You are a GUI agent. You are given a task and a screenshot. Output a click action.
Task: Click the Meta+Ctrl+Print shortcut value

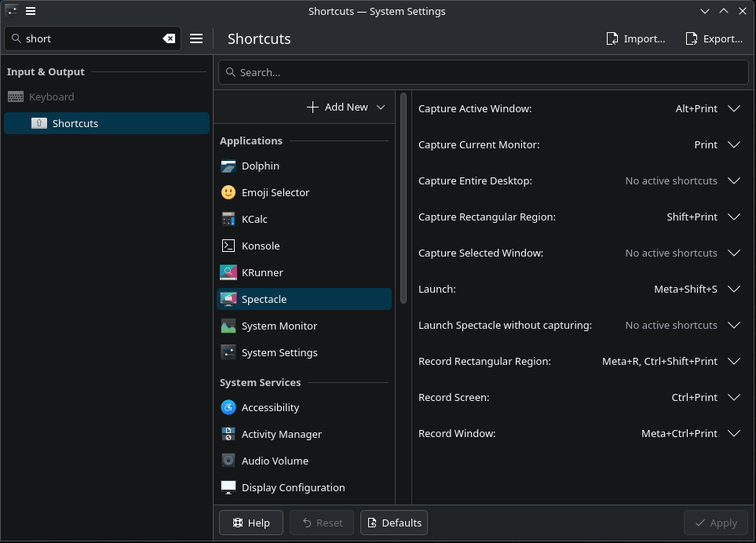click(679, 434)
